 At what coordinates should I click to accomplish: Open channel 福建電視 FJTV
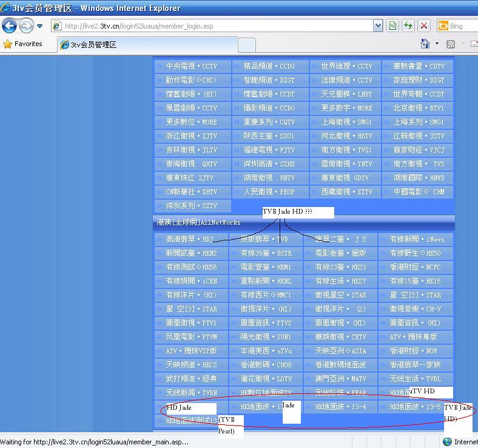(271, 150)
